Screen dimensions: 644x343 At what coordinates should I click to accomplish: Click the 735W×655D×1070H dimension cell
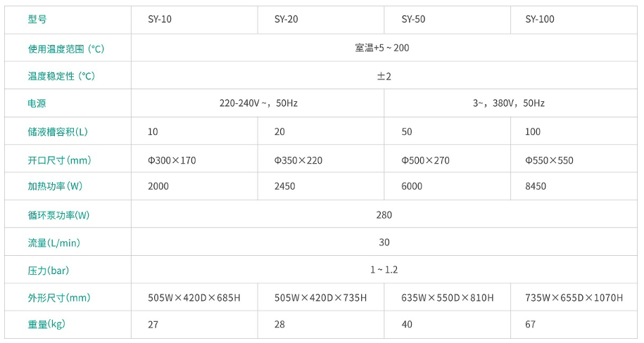pyautogui.click(x=574, y=298)
